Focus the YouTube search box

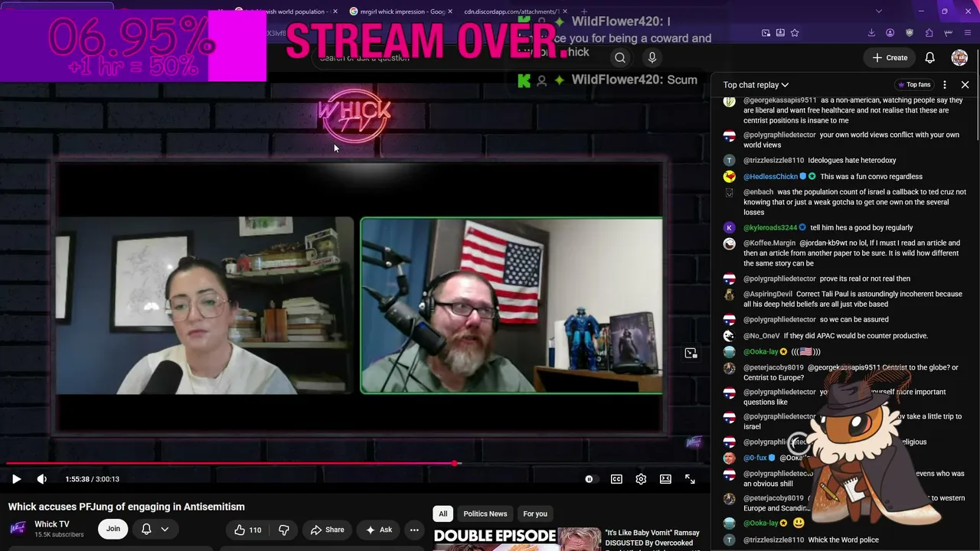462,57
